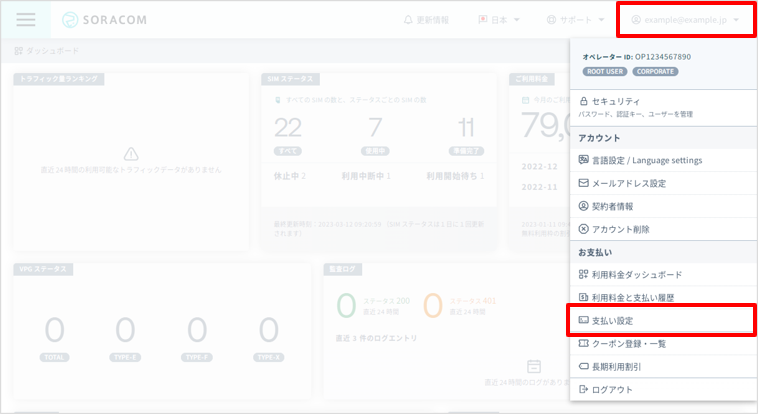758x414 pixels.
Task: Click the お支払い section heading
Action: pos(595,252)
